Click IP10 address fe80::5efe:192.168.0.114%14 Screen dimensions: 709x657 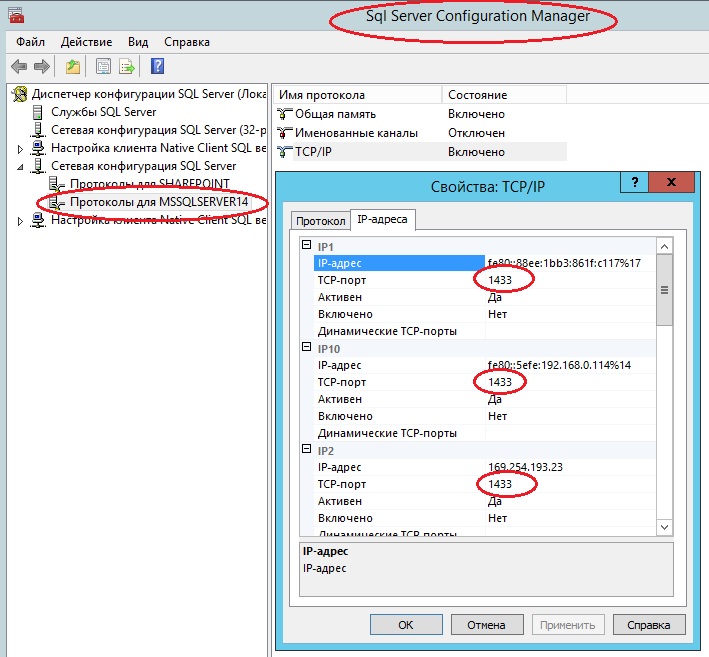pyautogui.click(x=559, y=365)
